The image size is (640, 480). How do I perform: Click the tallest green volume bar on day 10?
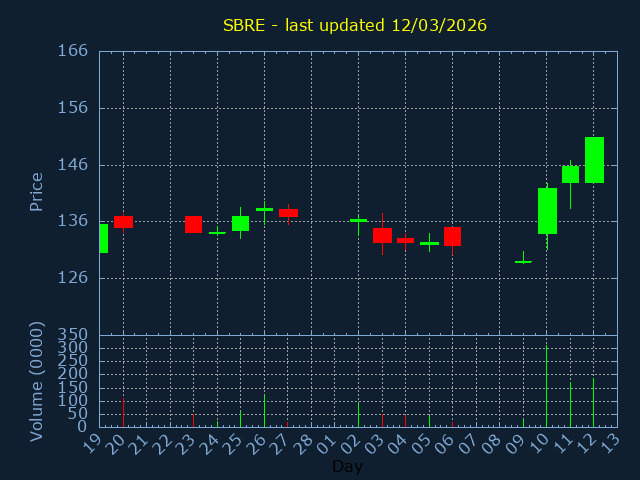tap(546, 386)
